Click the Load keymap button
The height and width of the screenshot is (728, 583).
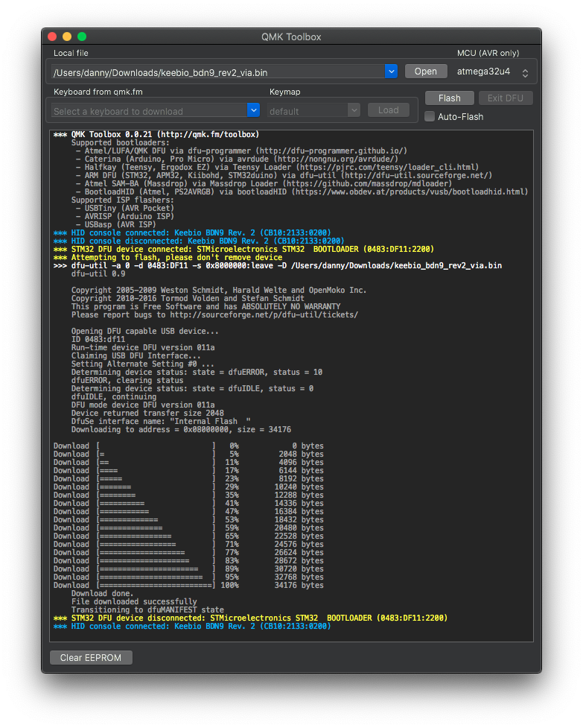(x=388, y=110)
